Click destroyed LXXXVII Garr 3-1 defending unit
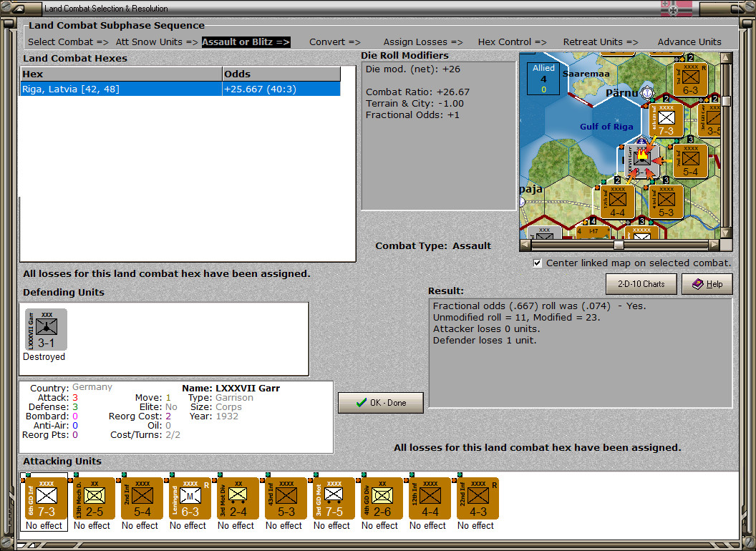756x551 pixels. pyautogui.click(x=46, y=330)
